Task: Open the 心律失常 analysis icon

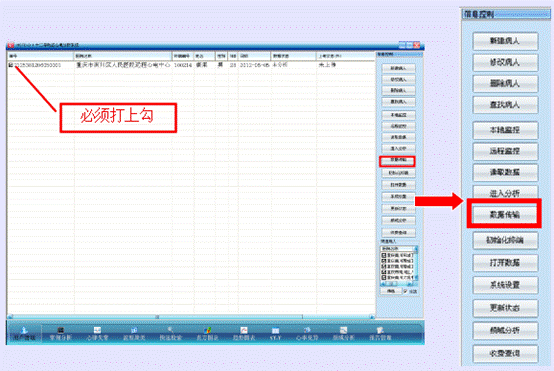Action: coord(97,334)
